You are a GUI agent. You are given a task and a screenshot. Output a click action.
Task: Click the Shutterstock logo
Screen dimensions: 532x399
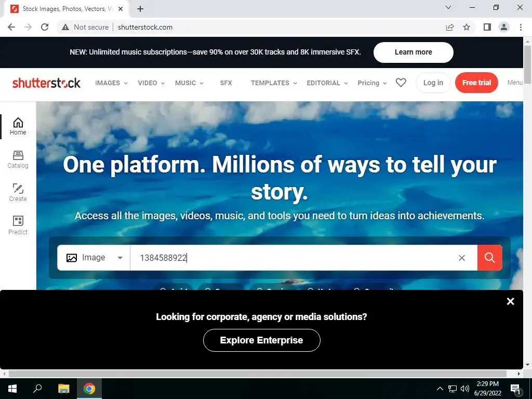tap(46, 83)
